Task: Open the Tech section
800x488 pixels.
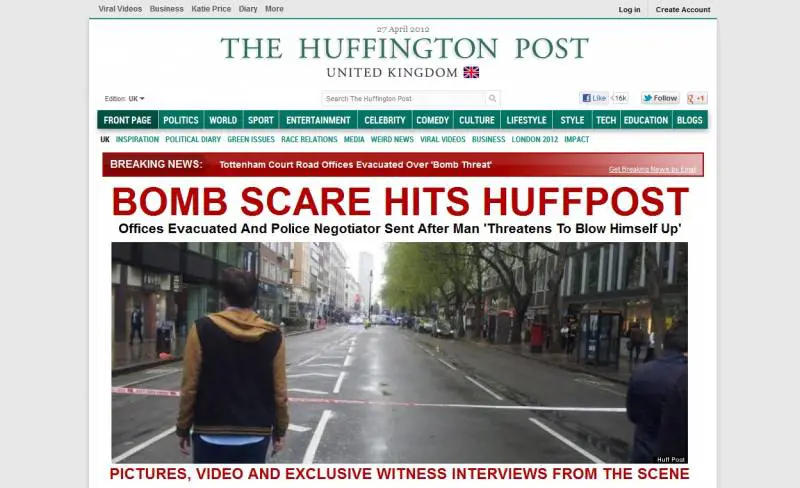Action: point(606,120)
